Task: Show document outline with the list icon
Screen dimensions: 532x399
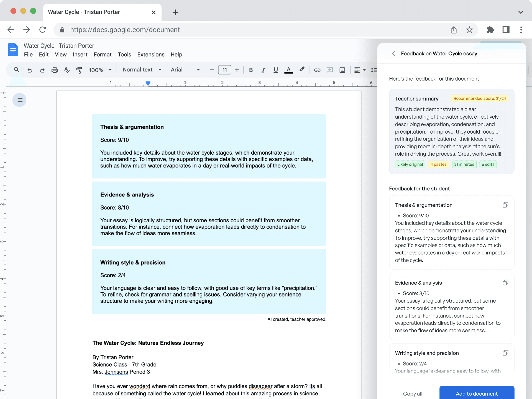Action: (x=19, y=100)
